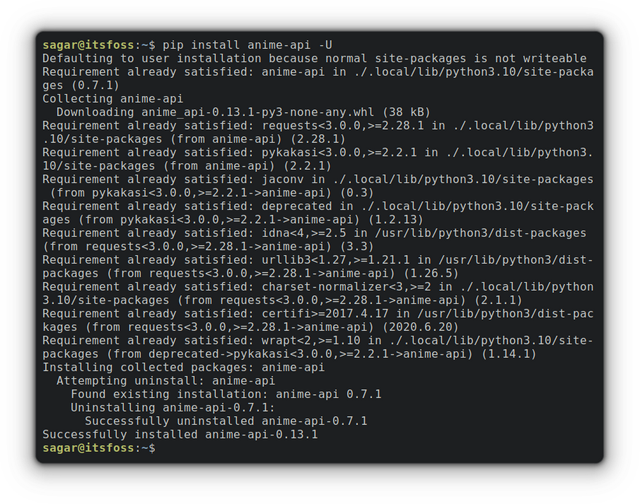
Task: Click the charset-normalizer<3,>=2 requirement text
Action: coord(346,287)
